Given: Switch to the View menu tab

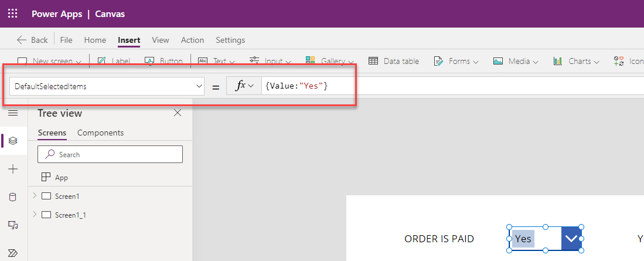Looking at the screenshot, I should [160, 40].
